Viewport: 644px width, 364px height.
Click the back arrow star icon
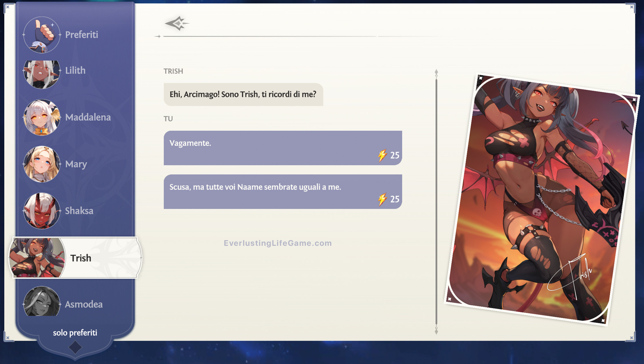click(x=177, y=23)
